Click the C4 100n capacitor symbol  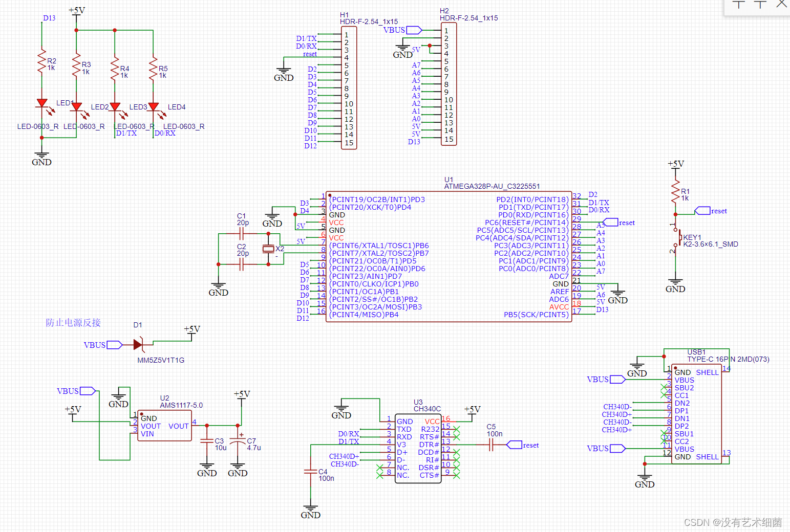point(310,472)
